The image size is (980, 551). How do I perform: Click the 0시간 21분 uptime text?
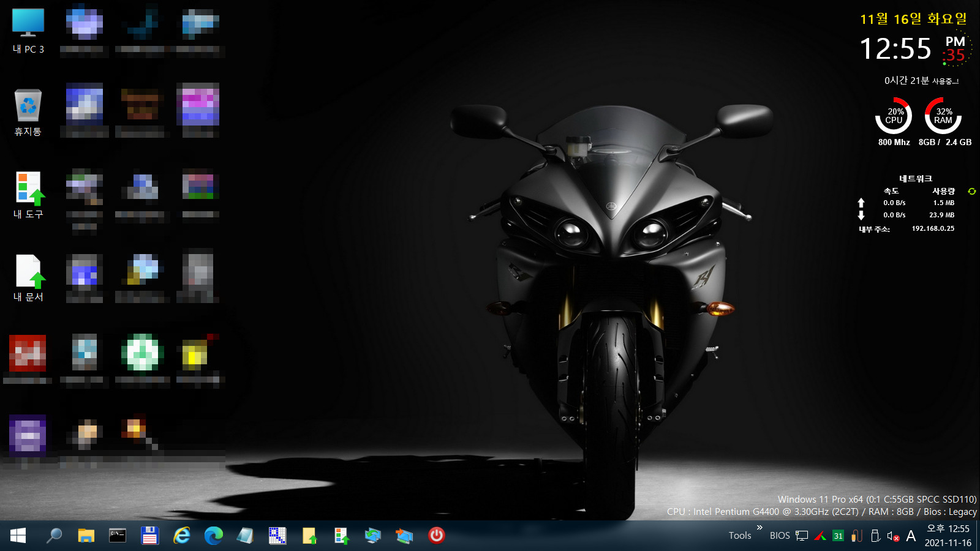tap(921, 81)
